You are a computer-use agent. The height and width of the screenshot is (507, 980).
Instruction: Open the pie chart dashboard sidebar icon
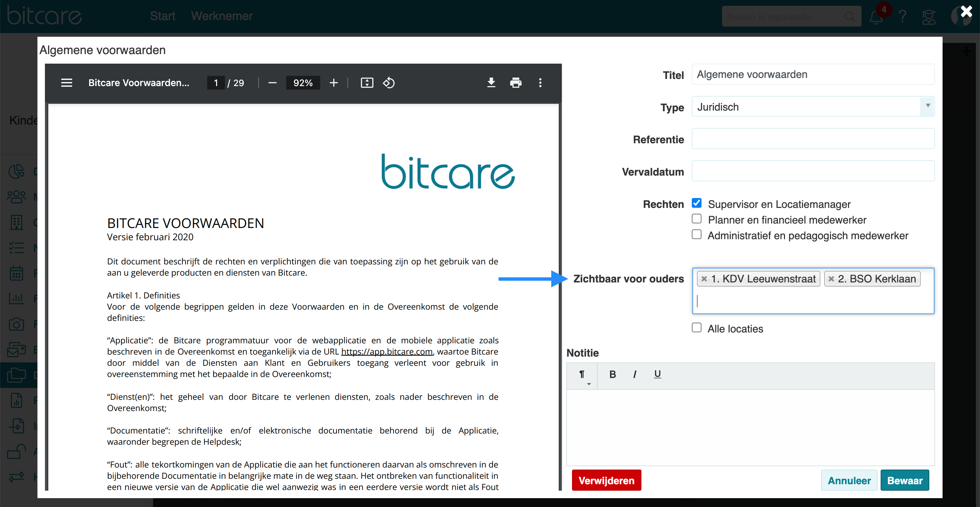[x=16, y=171]
